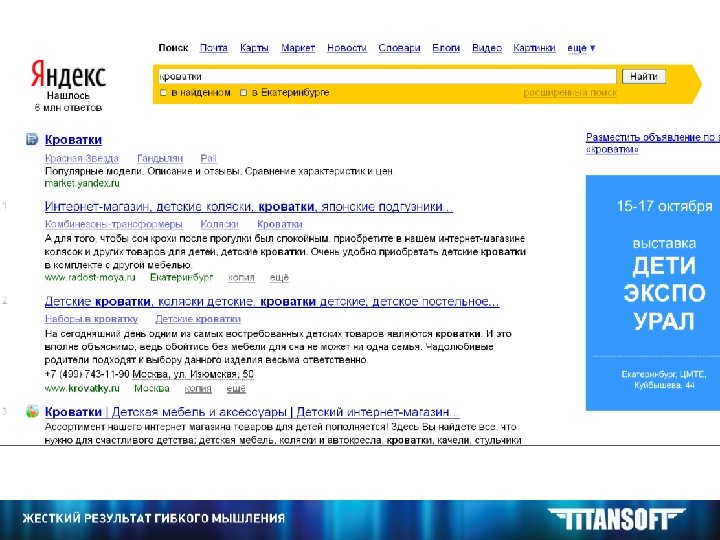Screen dimensions: 720x540
Task: Switch to Картинки search
Action: coord(534,48)
